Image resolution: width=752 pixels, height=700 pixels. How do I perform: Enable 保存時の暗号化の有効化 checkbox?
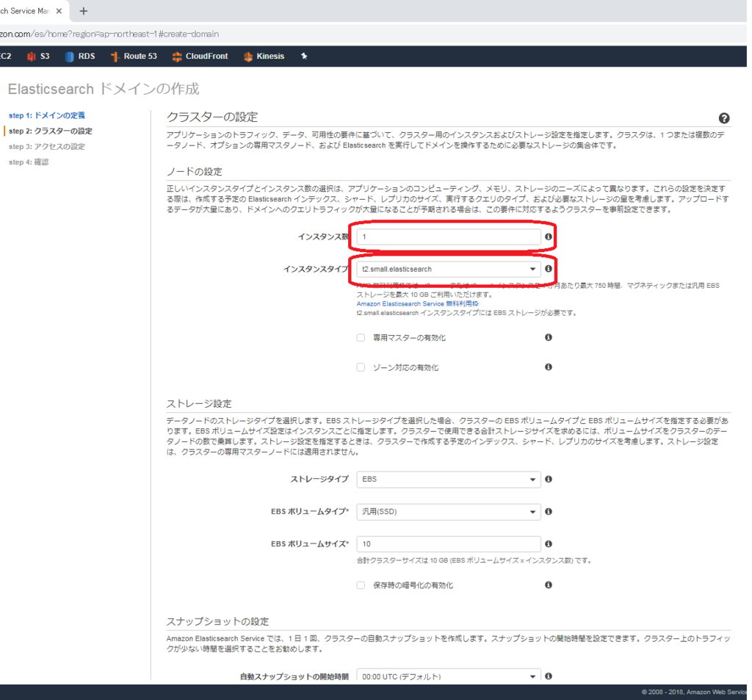coord(361,585)
